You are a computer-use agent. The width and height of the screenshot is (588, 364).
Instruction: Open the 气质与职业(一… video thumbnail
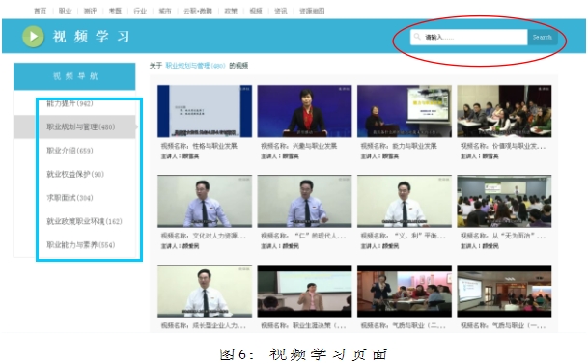coord(504,291)
